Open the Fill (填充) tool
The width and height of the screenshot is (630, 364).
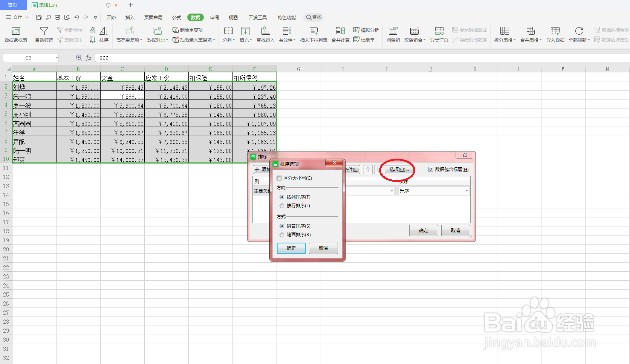click(x=246, y=34)
